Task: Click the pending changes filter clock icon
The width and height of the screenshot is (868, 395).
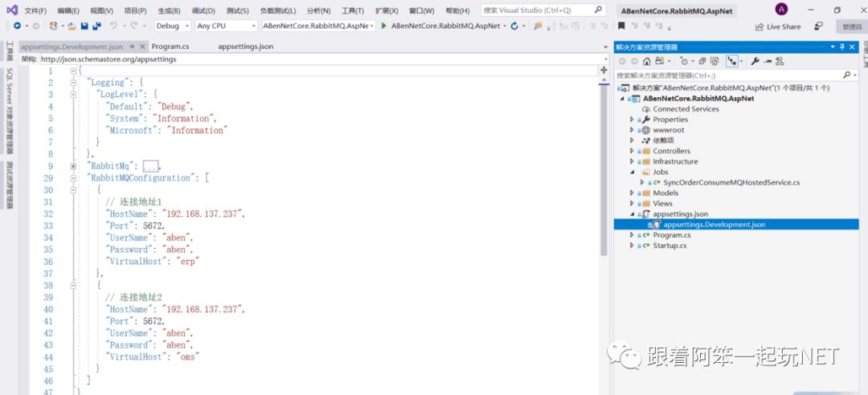Action: click(x=684, y=61)
